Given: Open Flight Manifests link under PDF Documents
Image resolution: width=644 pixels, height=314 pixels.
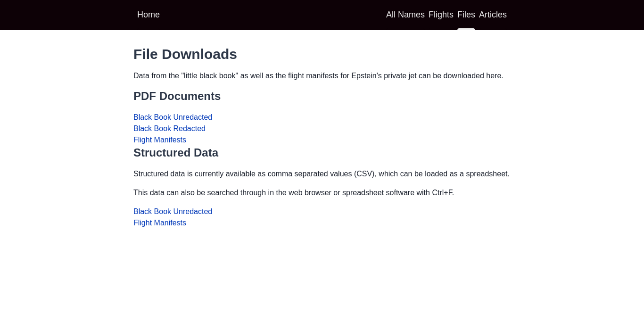Looking at the screenshot, I should (x=160, y=140).
